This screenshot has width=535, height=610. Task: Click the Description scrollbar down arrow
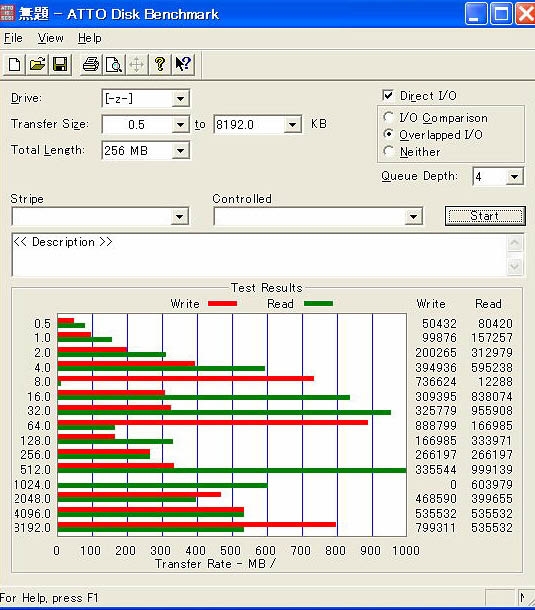514,266
